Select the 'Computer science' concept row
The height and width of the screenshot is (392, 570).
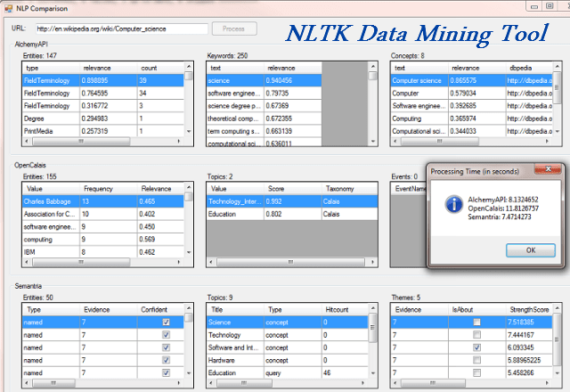(471, 81)
